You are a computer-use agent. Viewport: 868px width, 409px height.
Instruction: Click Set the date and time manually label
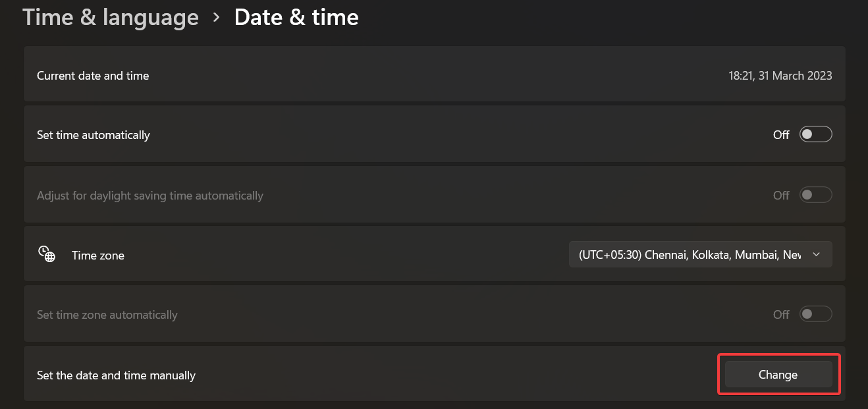coord(116,375)
